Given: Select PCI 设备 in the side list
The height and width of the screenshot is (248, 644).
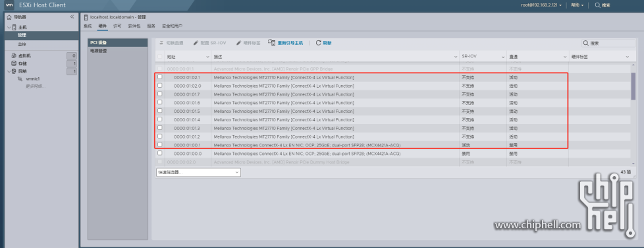Looking at the screenshot, I should tap(117, 42).
